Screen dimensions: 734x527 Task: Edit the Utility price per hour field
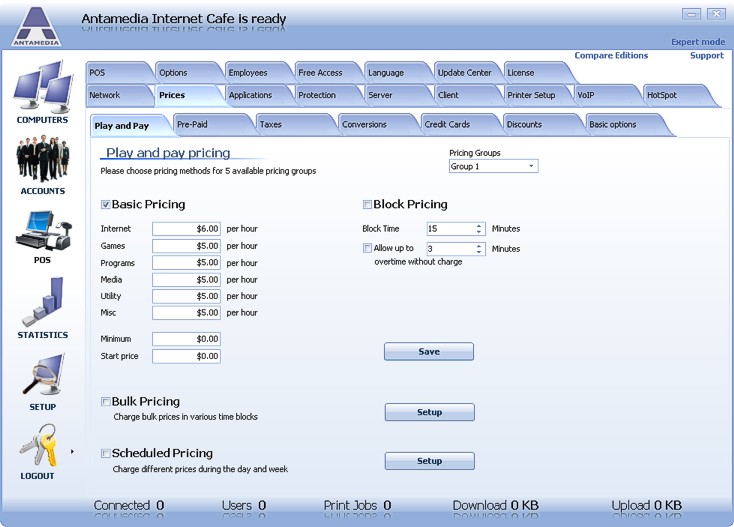point(186,296)
